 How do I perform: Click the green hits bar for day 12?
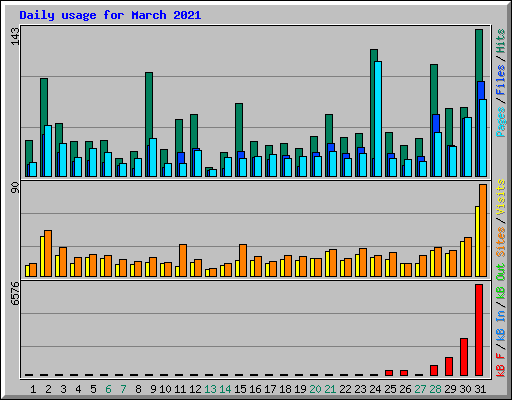(x=194, y=132)
